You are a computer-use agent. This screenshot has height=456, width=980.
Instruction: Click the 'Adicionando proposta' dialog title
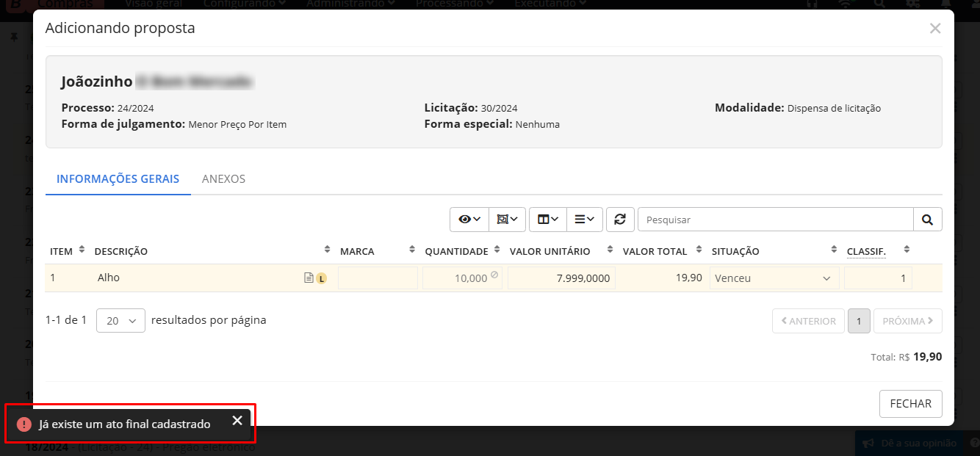(x=120, y=29)
